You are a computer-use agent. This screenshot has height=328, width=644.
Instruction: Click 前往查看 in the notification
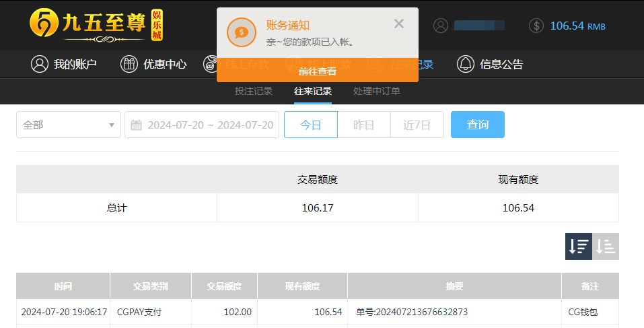(x=317, y=71)
